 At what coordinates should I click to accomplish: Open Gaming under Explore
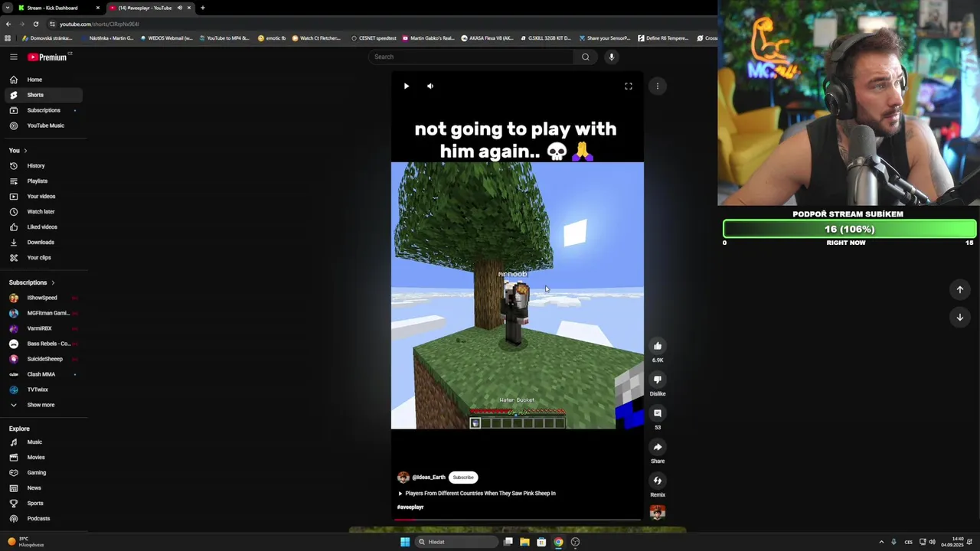point(42,473)
